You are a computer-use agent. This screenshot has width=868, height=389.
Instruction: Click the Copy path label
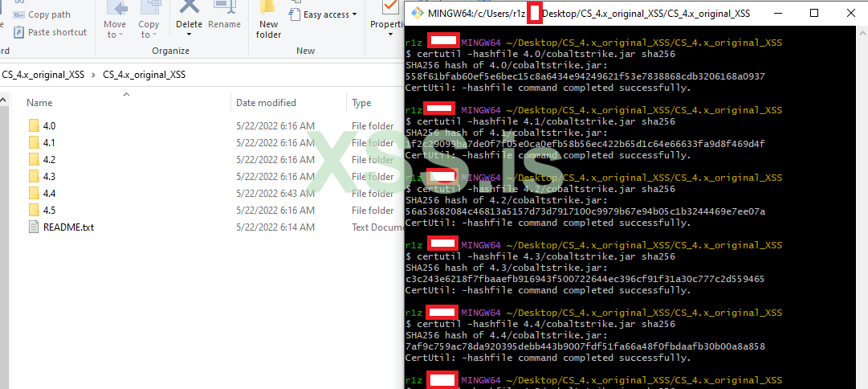[49, 15]
